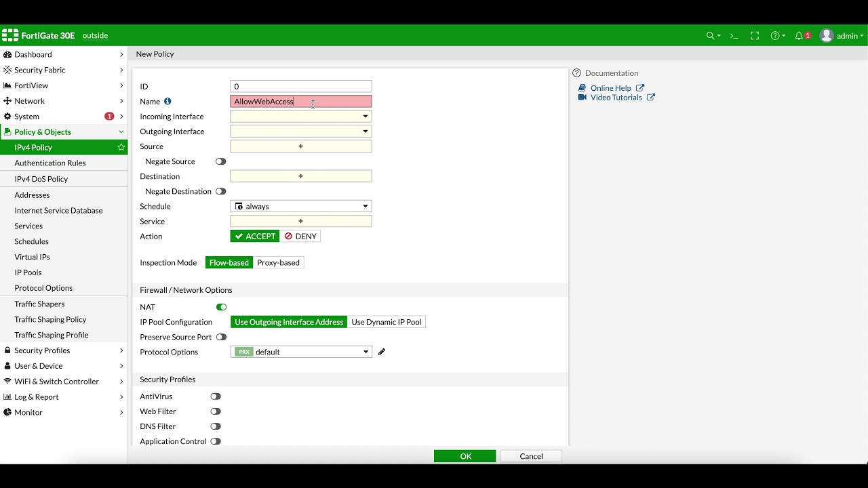Click the WiFi & Switch Controller icon
This screenshot has height=488, width=868.
(7, 382)
